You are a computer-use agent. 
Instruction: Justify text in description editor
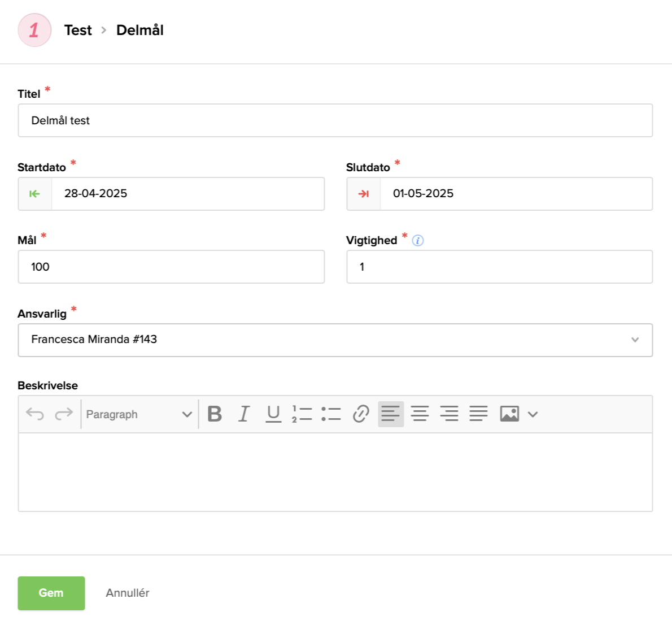(x=478, y=414)
